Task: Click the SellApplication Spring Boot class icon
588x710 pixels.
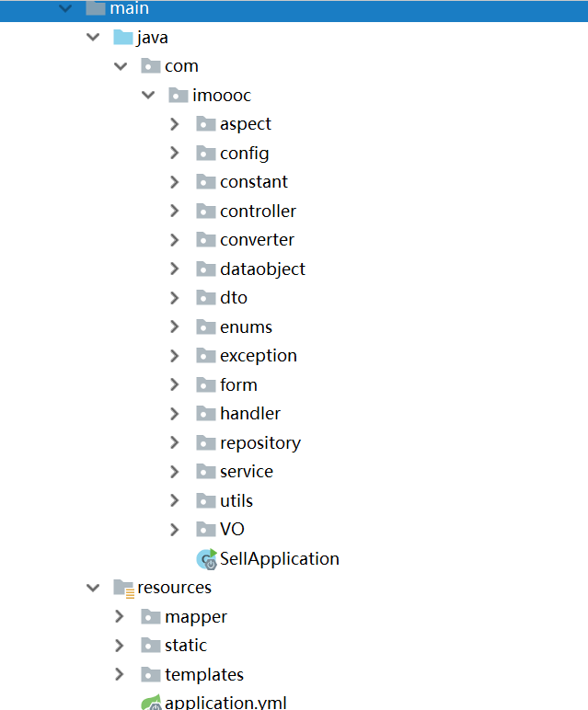Action: [x=206, y=559]
